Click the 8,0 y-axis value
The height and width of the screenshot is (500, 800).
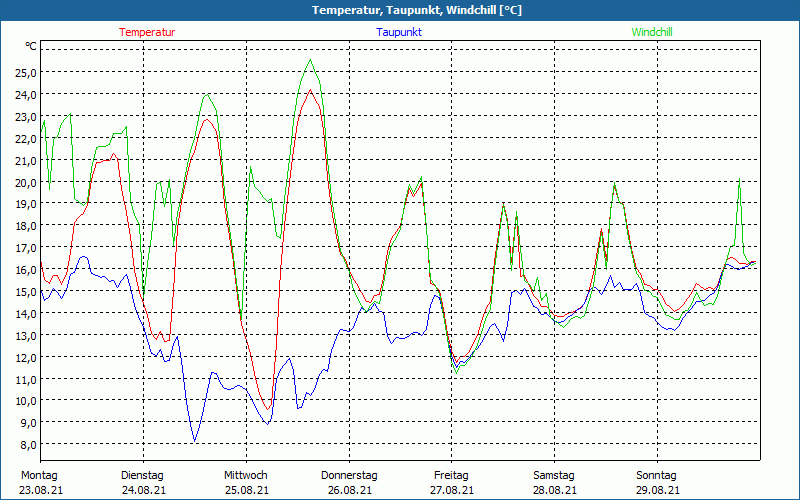point(28,444)
